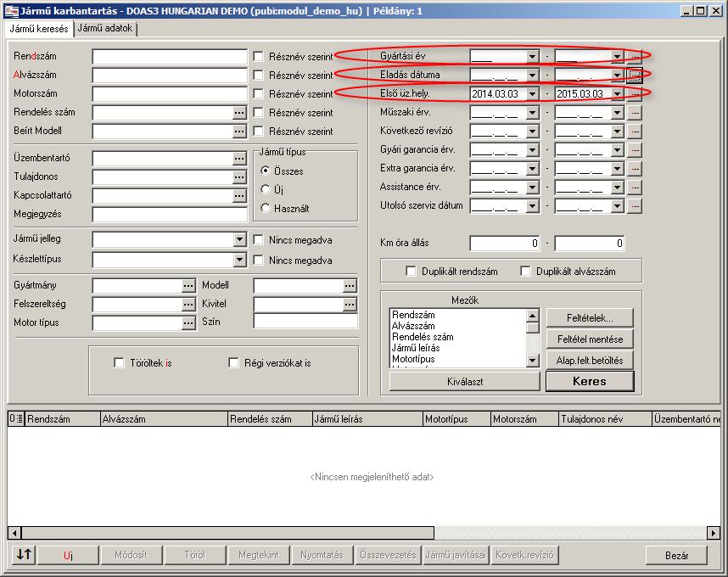Screen dimensions: 728x577
Task: Select the Összes vehicle type radio button
Action: (x=265, y=171)
